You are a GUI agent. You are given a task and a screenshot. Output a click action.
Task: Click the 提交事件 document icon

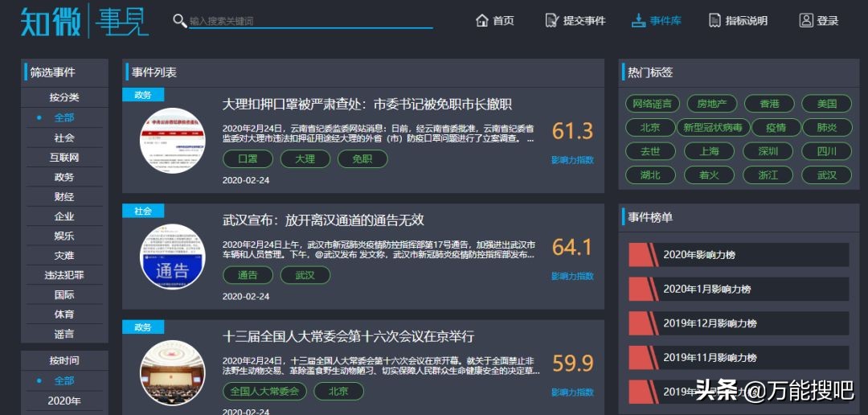552,20
